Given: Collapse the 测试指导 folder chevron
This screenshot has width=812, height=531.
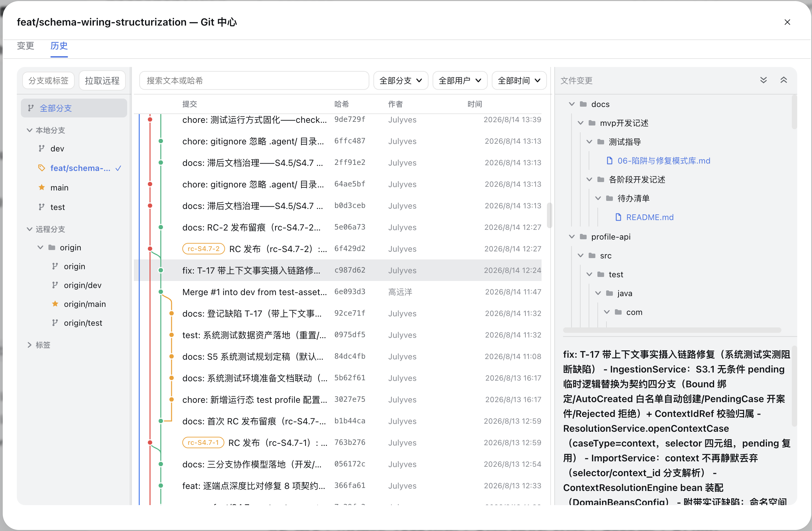Looking at the screenshot, I should click(x=589, y=142).
